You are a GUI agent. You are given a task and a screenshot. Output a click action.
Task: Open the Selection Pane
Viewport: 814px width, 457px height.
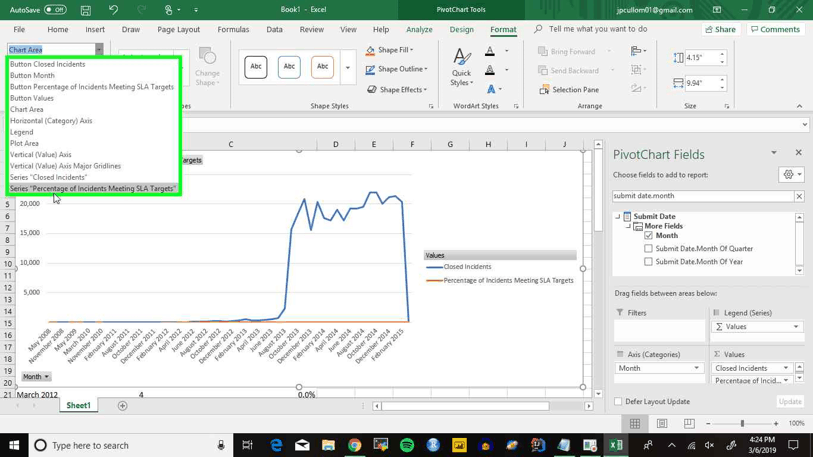click(x=569, y=89)
